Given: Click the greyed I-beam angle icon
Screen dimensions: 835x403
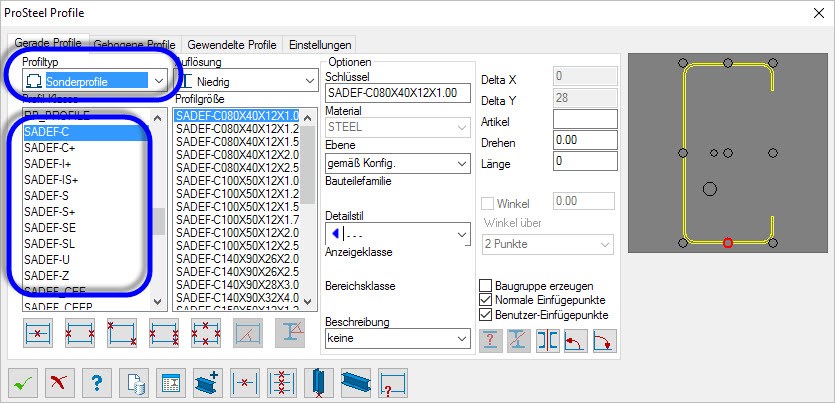Looking at the screenshot, I should (x=290, y=333).
